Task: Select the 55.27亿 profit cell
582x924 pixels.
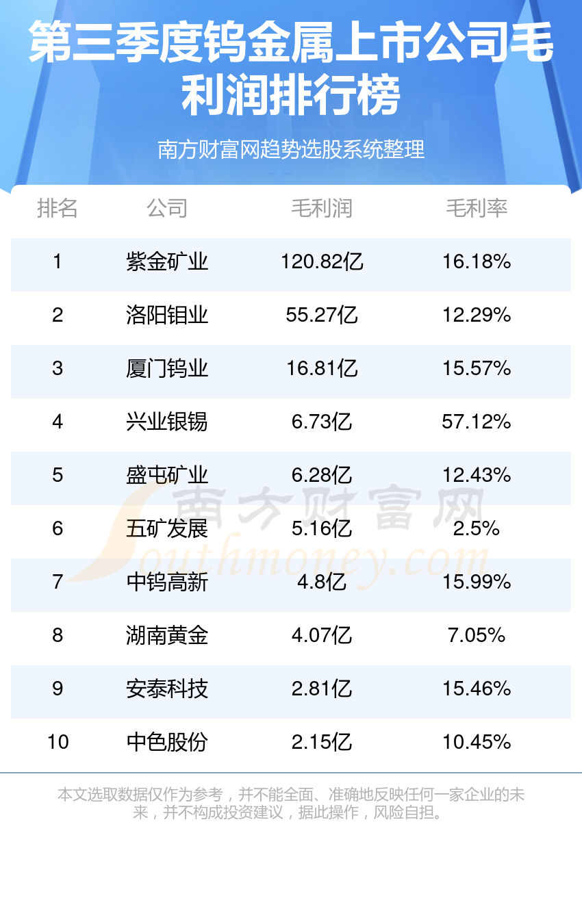Action: [x=322, y=315]
